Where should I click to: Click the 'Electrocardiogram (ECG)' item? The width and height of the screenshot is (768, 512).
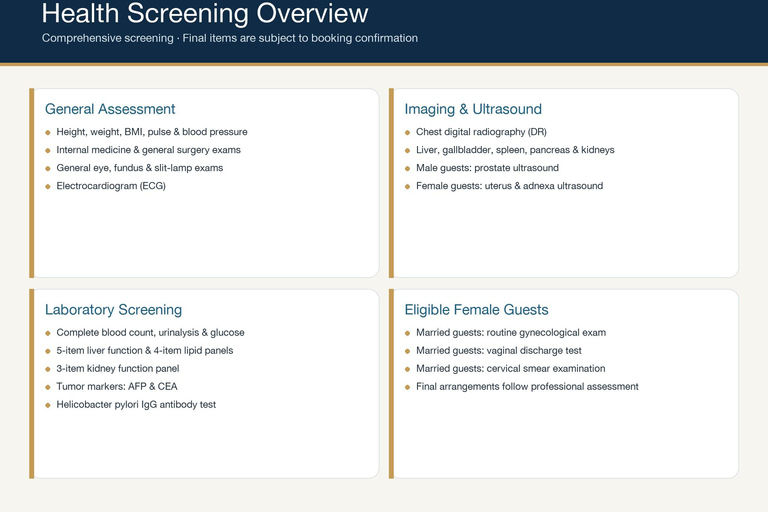point(111,186)
